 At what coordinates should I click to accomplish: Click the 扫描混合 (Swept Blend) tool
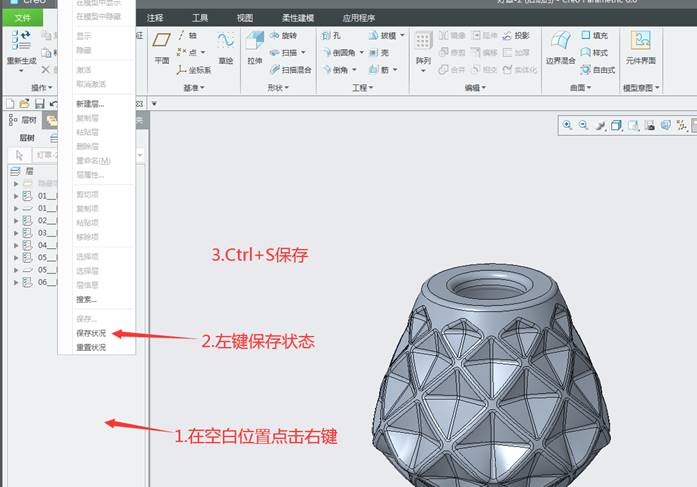pyautogui.click(x=291, y=70)
